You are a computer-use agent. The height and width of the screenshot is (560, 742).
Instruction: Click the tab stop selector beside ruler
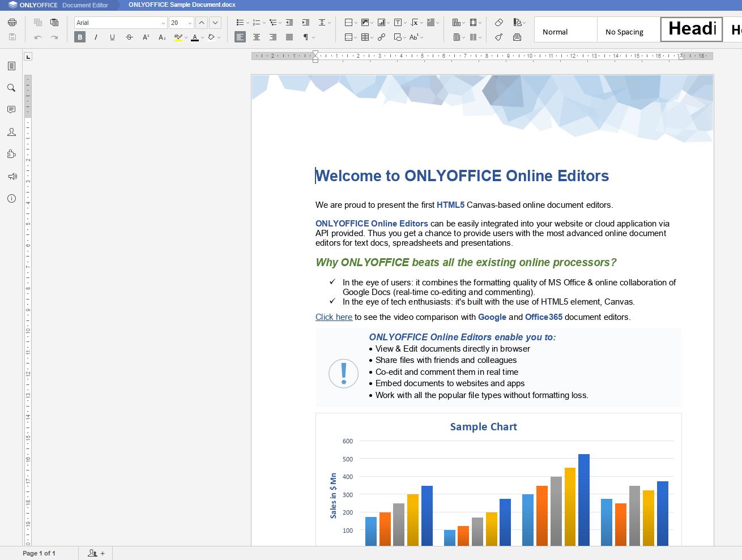(28, 56)
